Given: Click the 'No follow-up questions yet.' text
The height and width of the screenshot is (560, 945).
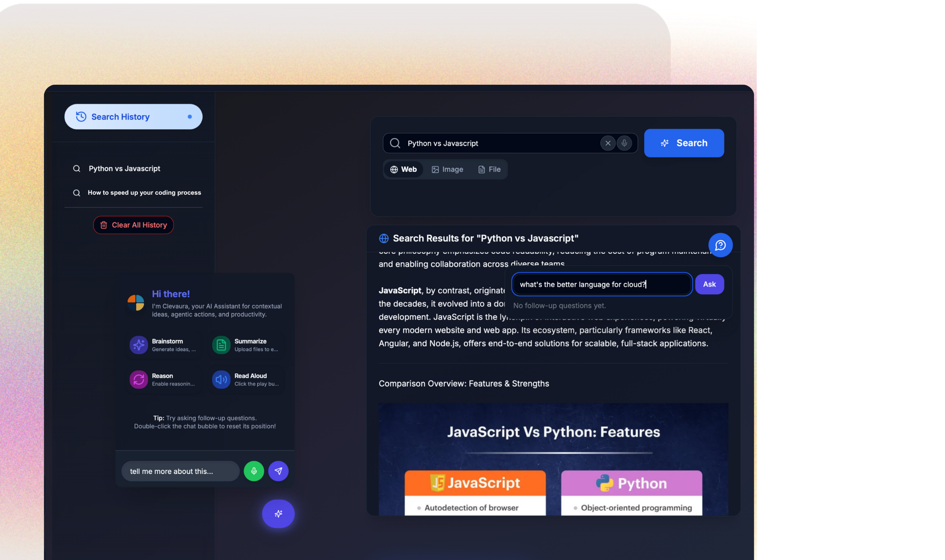Looking at the screenshot, I should click(559, 306).
